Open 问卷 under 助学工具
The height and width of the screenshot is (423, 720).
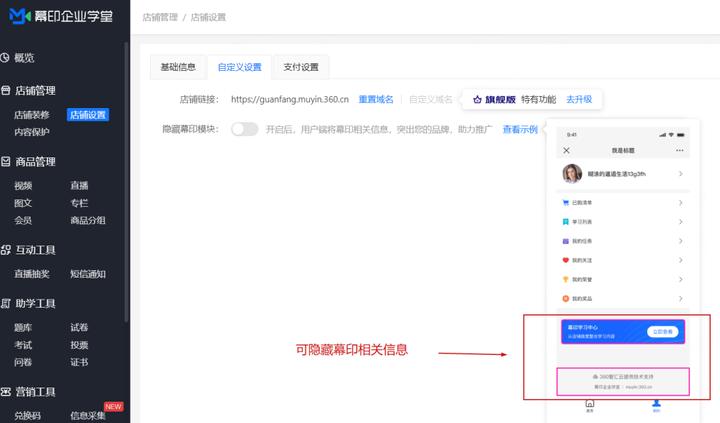[23, 362]
